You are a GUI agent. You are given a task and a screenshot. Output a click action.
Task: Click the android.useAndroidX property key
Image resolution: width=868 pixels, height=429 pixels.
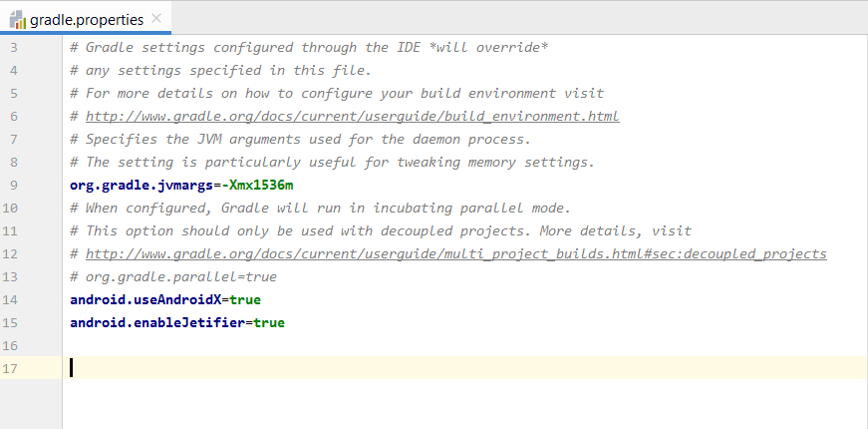[x=145, y=300]
